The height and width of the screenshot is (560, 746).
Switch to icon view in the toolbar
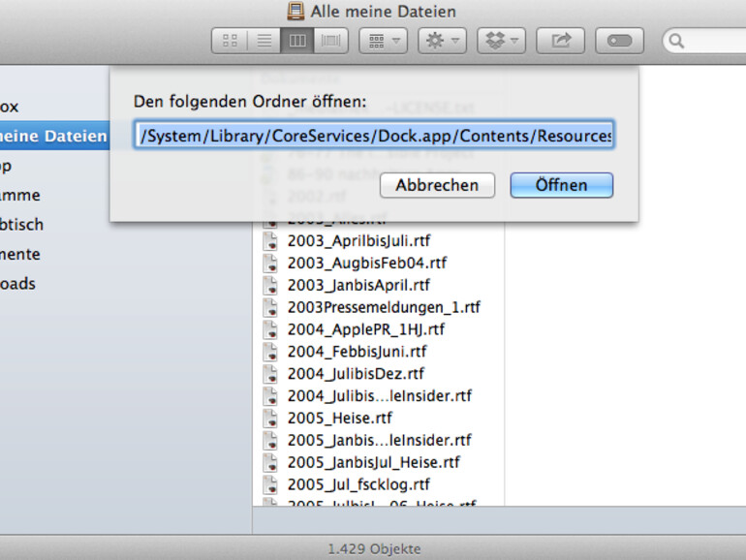pyautogui.click(x=230, y=41)
